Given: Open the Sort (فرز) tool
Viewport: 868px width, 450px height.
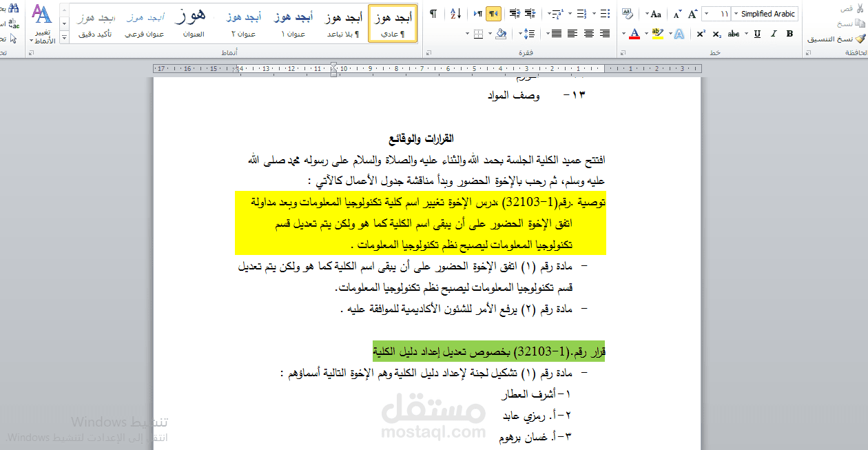Looking at the screenshot, I should tap(455, 13).
